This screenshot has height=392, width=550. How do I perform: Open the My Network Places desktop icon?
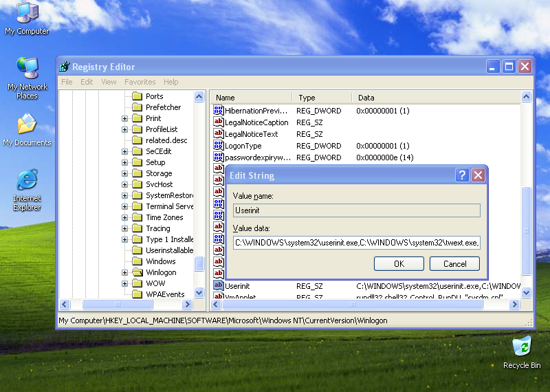[x=27, y=78]
